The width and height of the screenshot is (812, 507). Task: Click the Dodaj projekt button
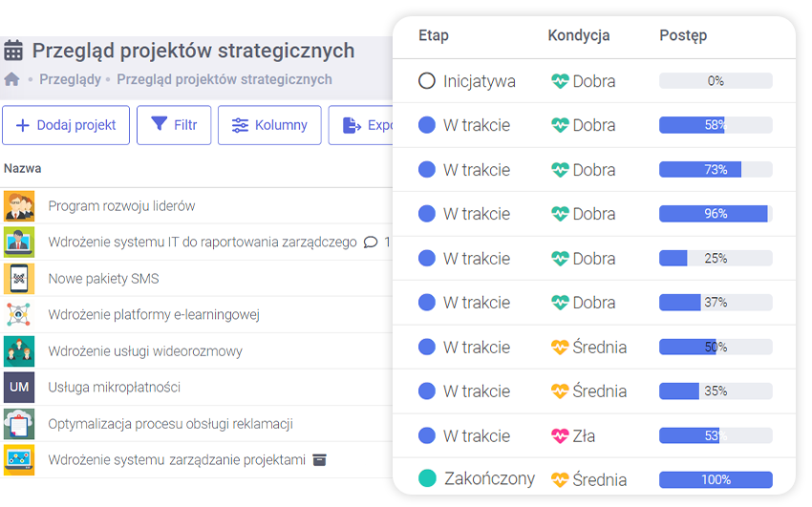[x=66, y=125]
